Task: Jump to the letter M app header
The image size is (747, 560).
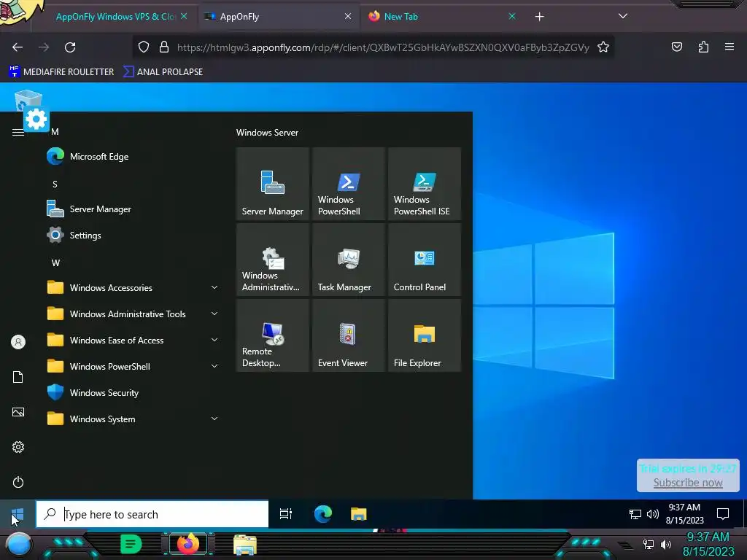Action: point(55,132)
